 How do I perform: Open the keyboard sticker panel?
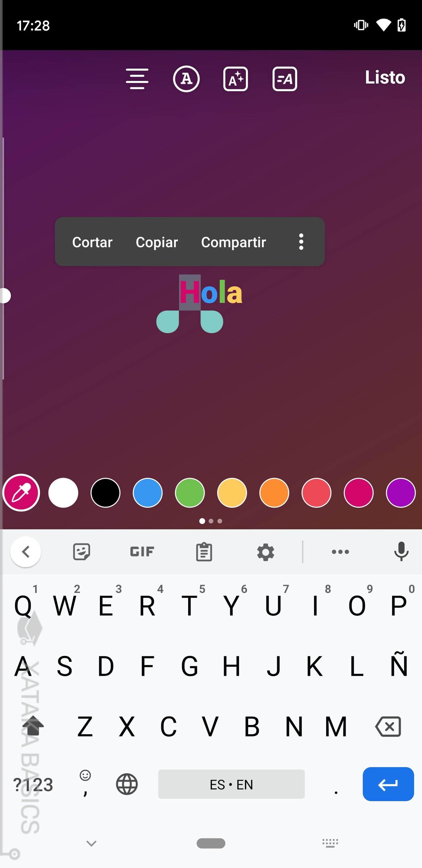pos(82,551)
